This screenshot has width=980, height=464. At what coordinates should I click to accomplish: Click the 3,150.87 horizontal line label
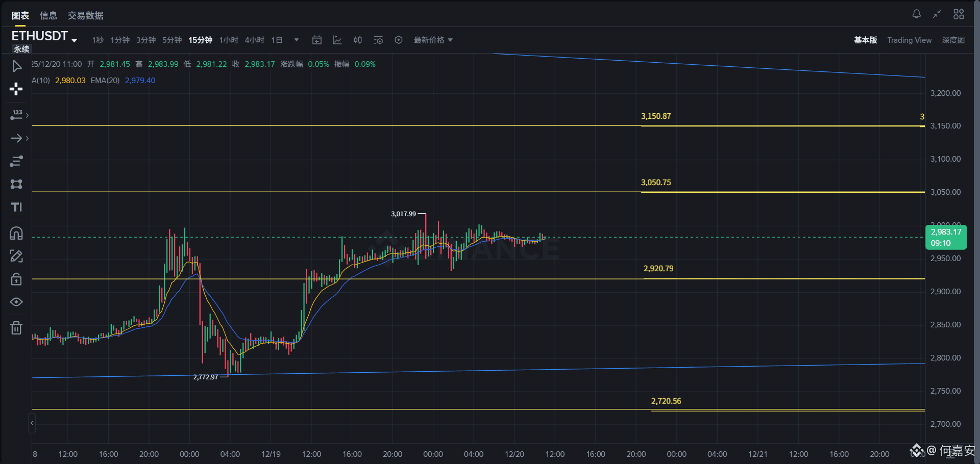pos(656,116)
